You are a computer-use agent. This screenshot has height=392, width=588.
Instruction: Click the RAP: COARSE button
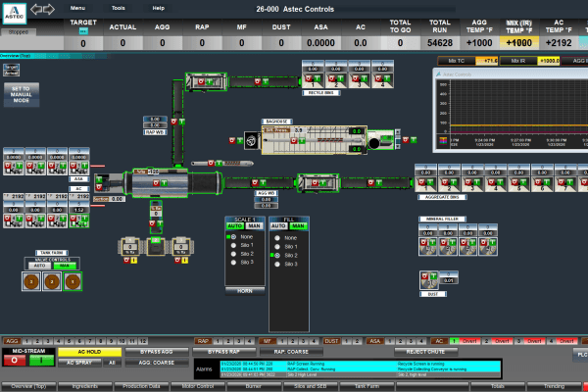291,352
